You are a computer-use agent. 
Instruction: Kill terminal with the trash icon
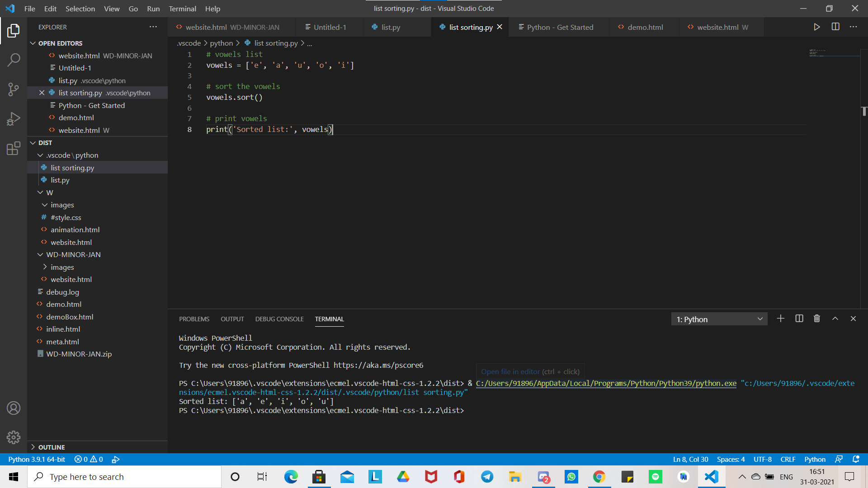(x=817, y=319)
